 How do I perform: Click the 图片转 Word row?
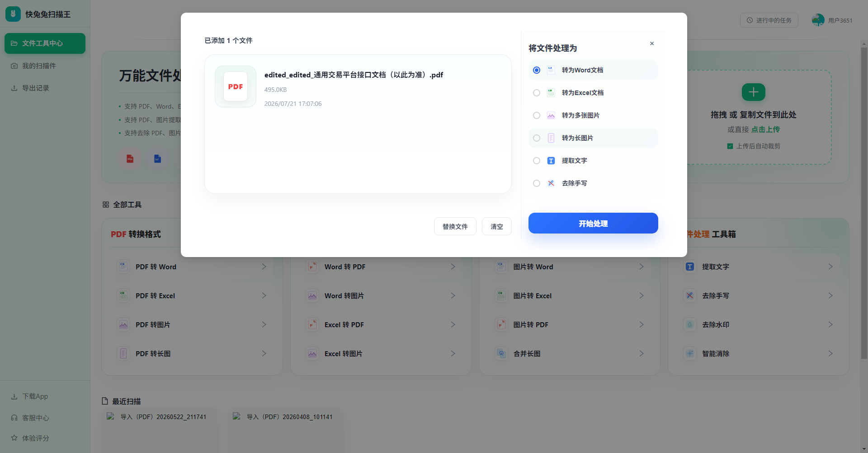[570, 267]
